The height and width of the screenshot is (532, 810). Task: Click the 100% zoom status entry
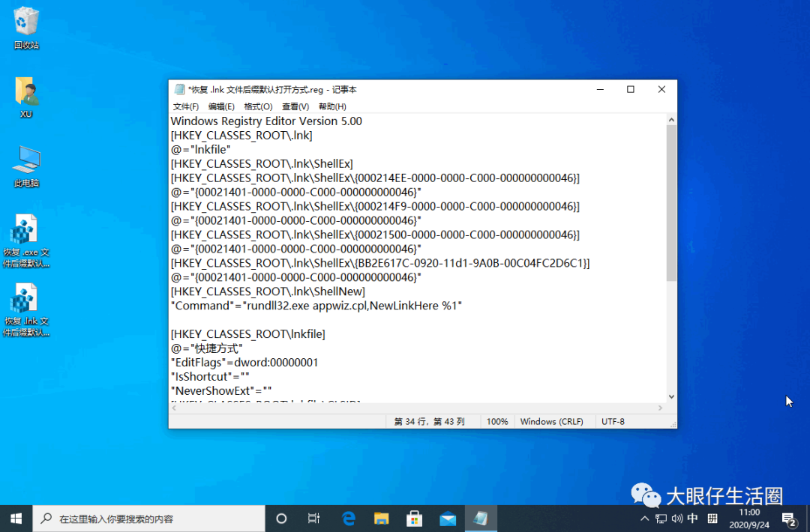coord(497,422)
